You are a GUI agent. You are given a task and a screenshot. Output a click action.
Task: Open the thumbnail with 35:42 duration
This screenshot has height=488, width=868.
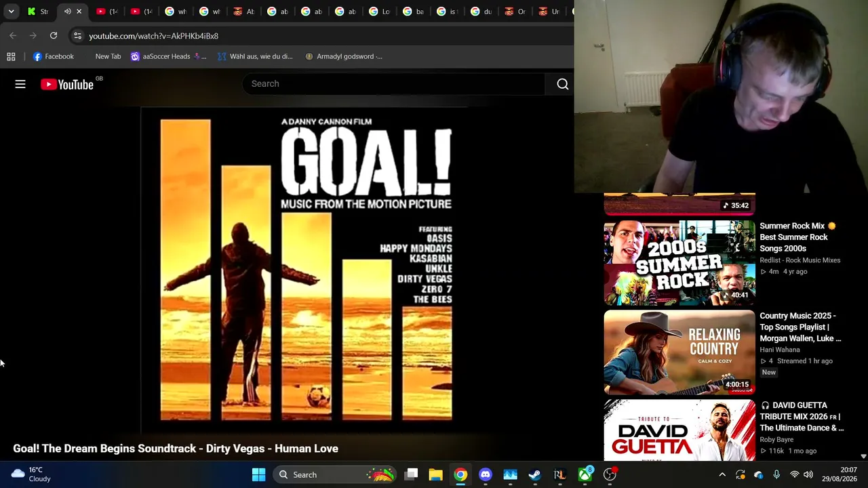(679, 204)
